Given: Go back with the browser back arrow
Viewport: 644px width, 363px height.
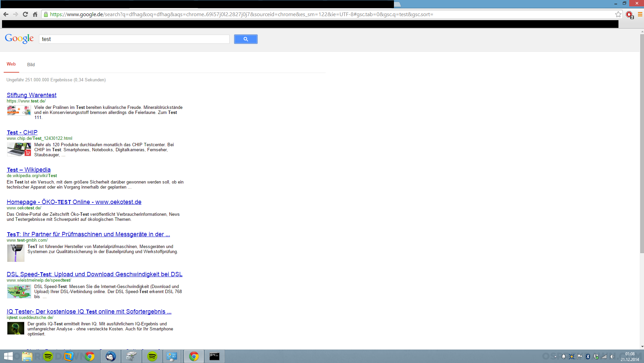Looking at the screenshot, I should pos(6,14).
